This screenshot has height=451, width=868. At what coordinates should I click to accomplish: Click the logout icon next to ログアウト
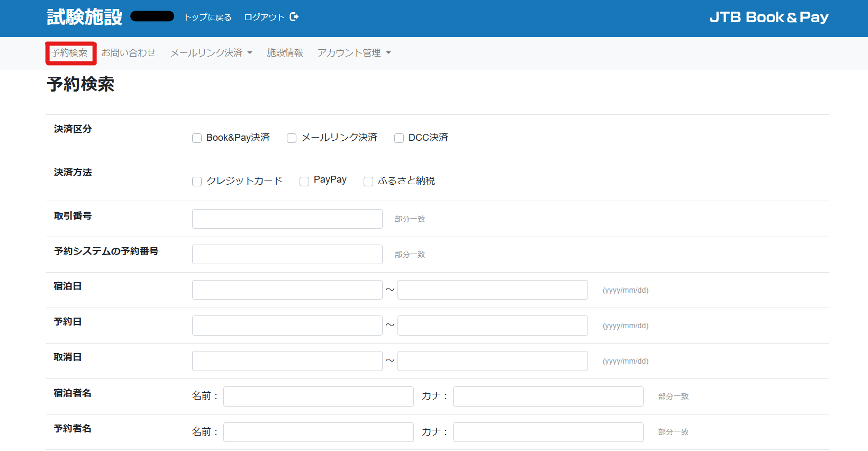[x=294, y=17]
